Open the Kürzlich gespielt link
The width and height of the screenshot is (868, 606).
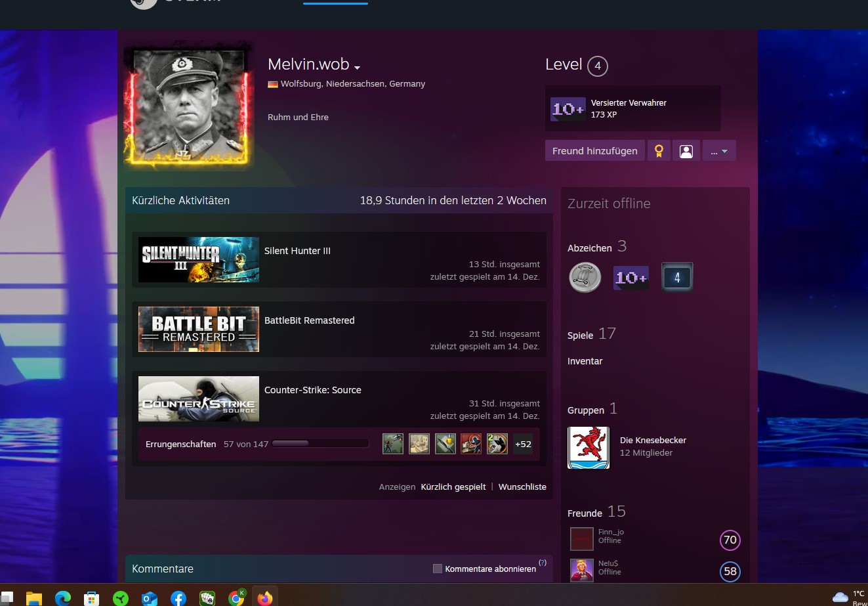(x=453, y=487)
